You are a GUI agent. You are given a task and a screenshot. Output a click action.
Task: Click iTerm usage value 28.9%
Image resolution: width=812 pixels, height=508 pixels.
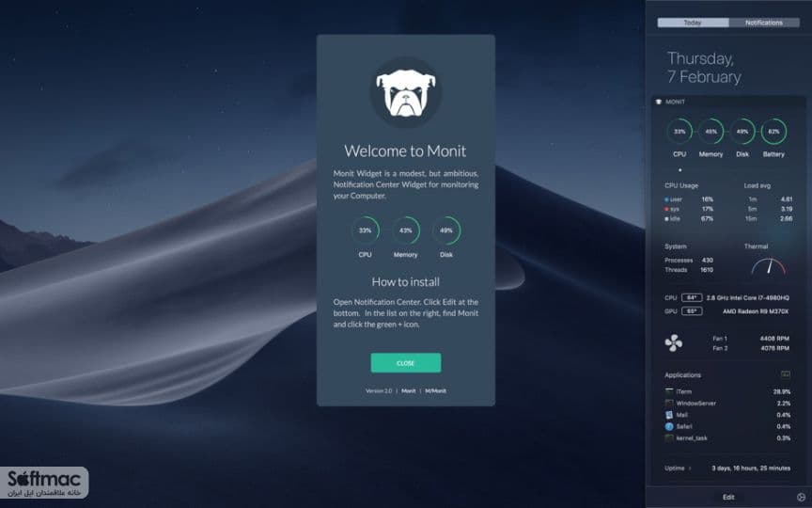(x=781, y=392)
